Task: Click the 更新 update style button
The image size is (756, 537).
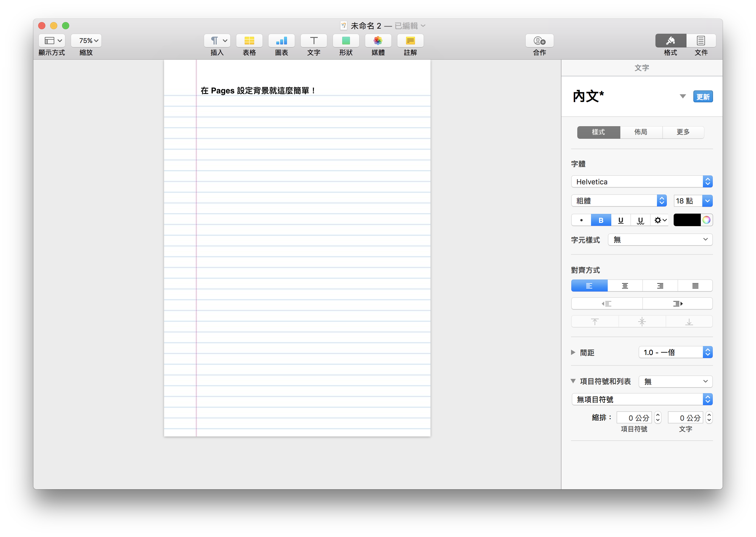Action: click(x=703, y=97)
